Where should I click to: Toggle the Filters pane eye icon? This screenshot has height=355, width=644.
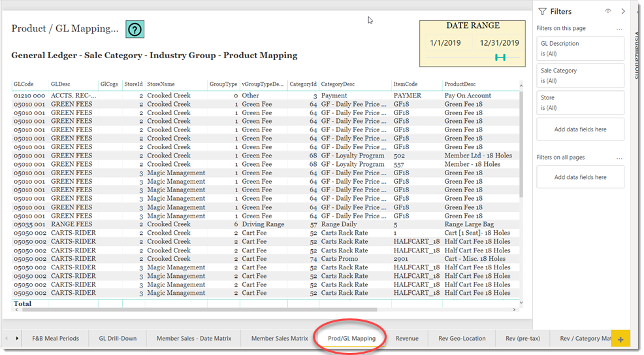point(608,11)
